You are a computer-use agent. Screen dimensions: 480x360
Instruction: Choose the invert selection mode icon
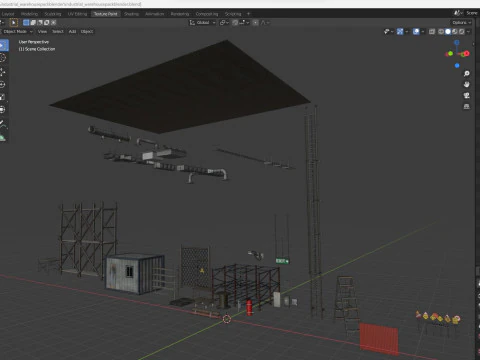coord(47,23)
